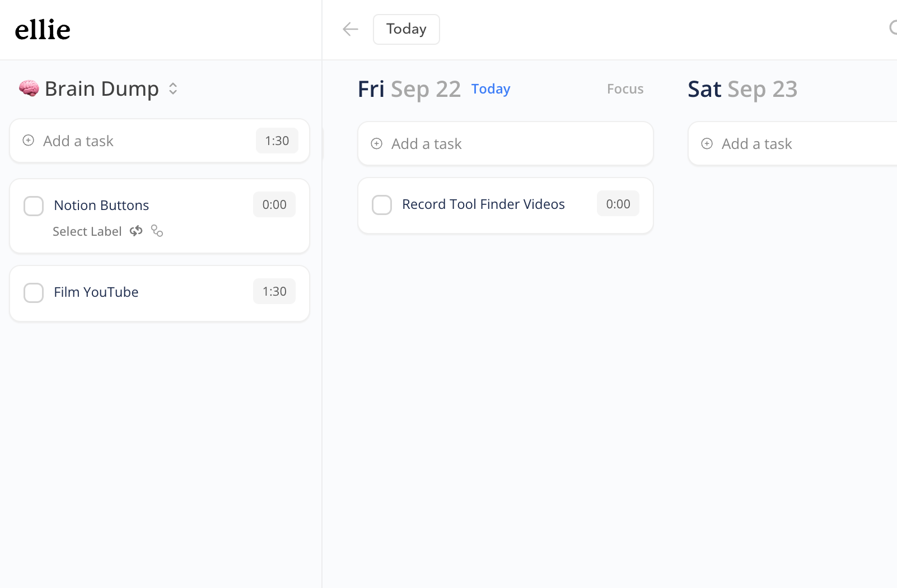The height and width of the screenshot is (588, 897).
Task: Open the search icon in the top right
Action: (x=894, y=27)
